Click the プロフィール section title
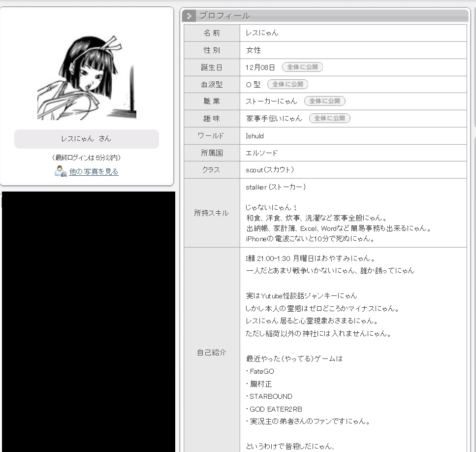476x452 pixels. click(x=224, y=16)
